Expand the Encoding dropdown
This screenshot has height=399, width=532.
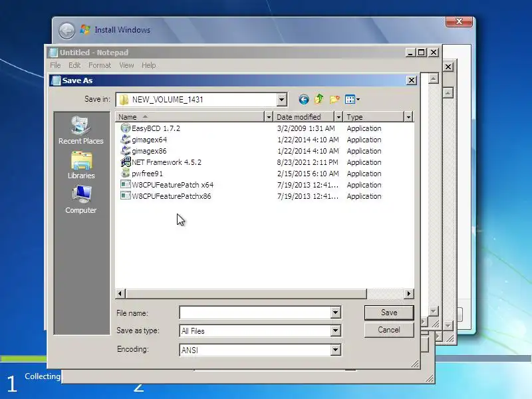335,350
